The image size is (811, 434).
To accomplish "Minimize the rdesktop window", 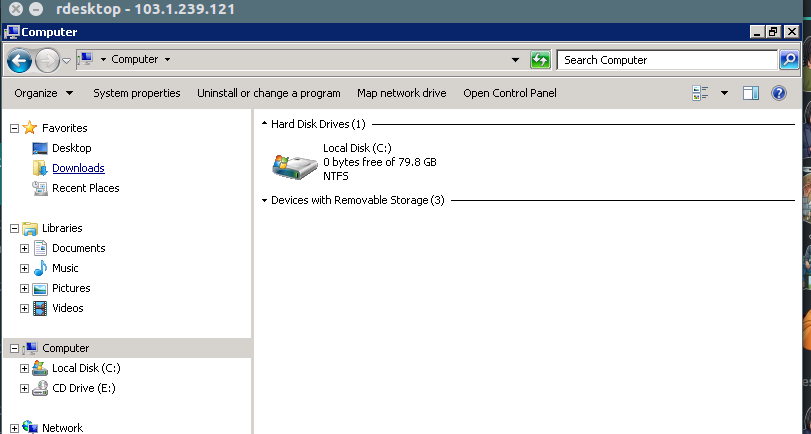I will click(36, 9).
